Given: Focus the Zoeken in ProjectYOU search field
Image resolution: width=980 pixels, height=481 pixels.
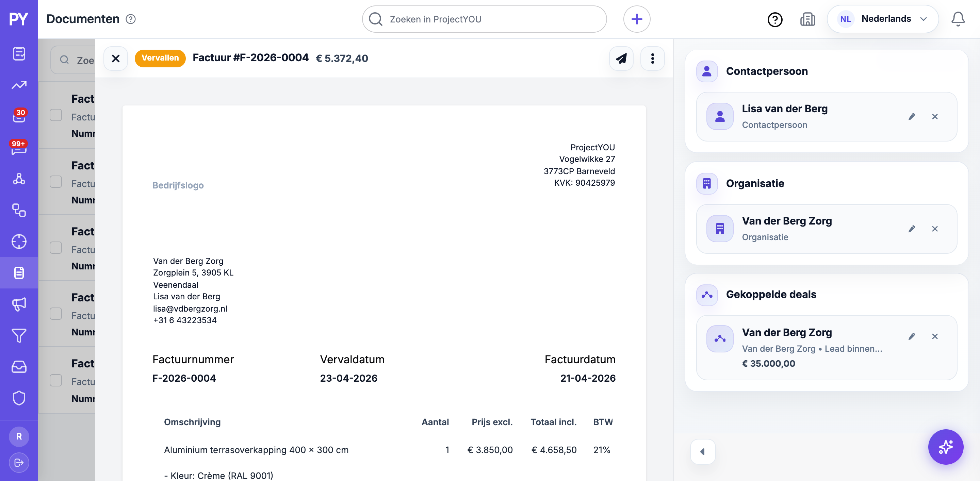Looking at the screenshot, I should click(x=484, y=19).
